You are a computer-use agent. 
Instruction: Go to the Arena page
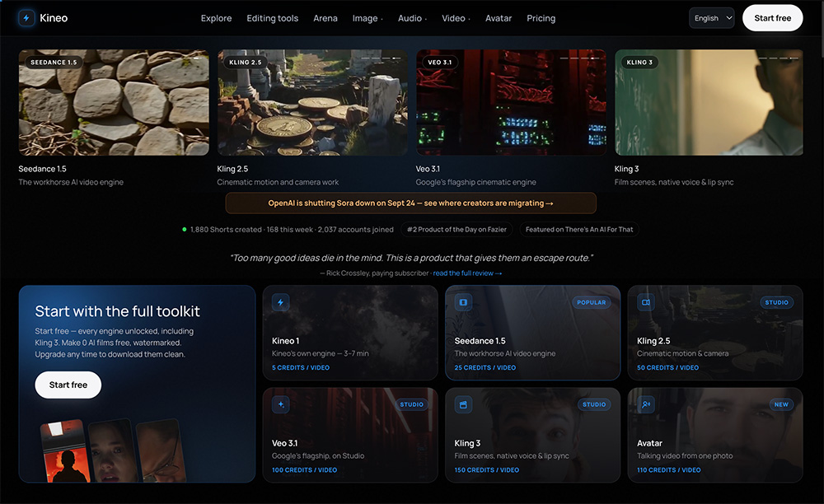[325, 18]
